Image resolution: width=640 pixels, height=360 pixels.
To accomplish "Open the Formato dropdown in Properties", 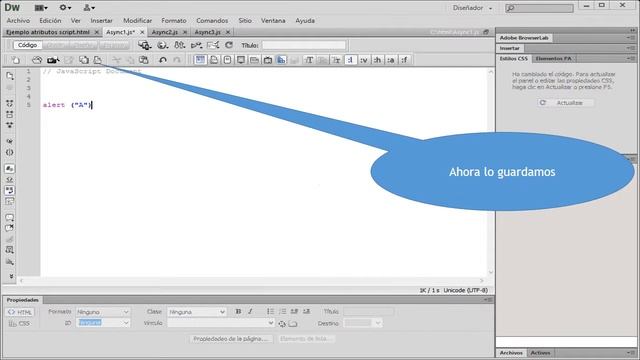I will click(102, 312).
